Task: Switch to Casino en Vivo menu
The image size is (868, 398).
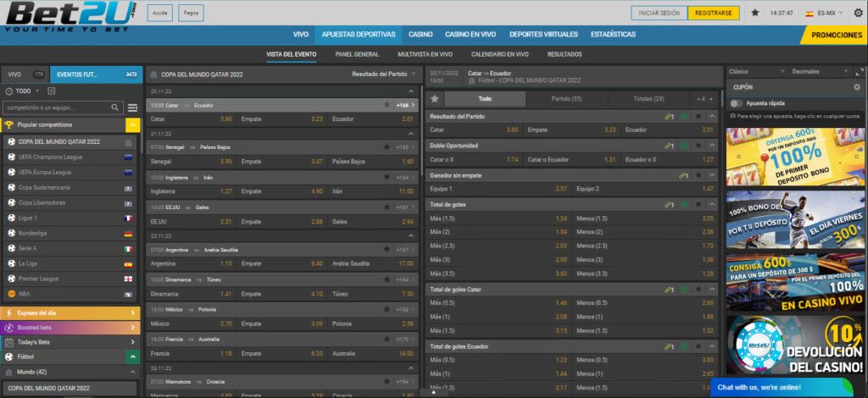Action: pos(470,35)
